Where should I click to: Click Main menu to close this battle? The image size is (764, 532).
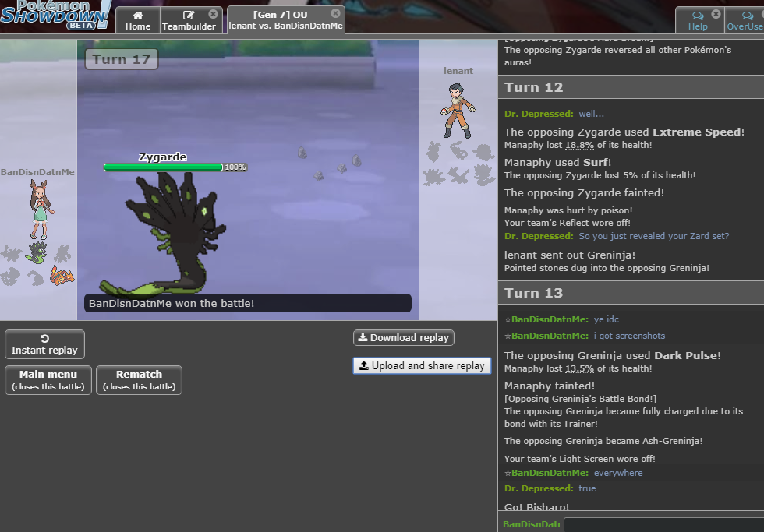[48, 380]
